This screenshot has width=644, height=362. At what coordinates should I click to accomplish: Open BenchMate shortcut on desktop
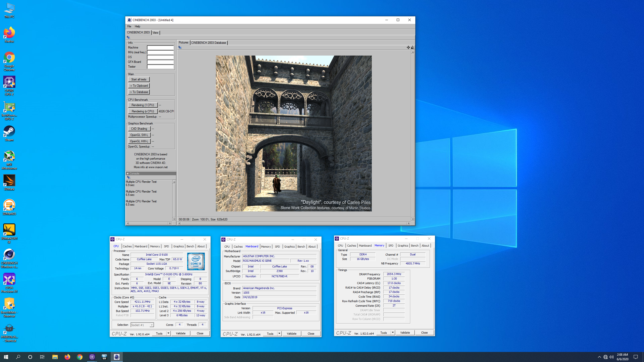click(9, 307)
